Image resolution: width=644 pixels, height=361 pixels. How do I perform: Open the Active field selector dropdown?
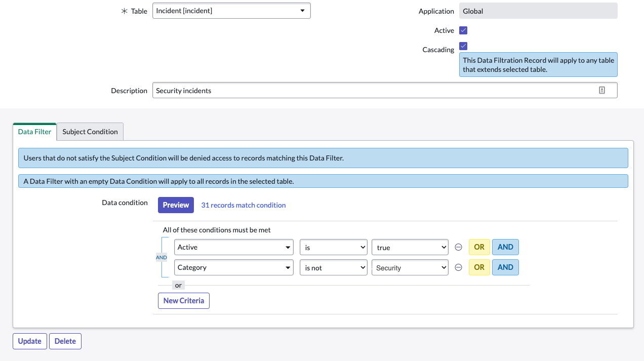coord(234,247)
